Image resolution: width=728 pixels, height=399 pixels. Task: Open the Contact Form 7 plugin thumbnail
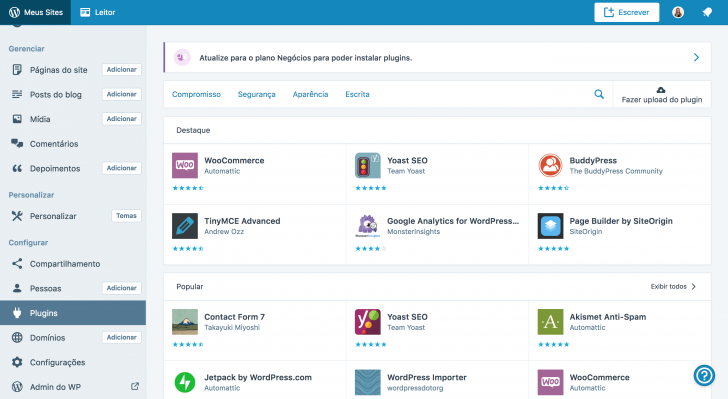coord(185,322)
